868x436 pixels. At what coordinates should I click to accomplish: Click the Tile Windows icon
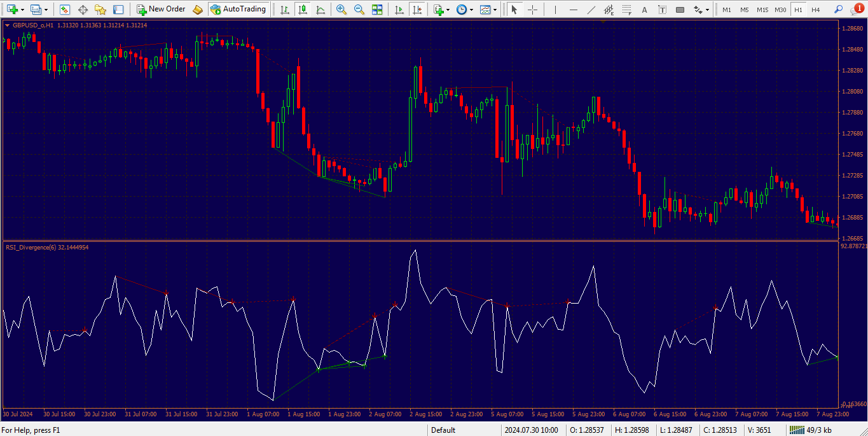pyautogui.click(x=377, y=9)
